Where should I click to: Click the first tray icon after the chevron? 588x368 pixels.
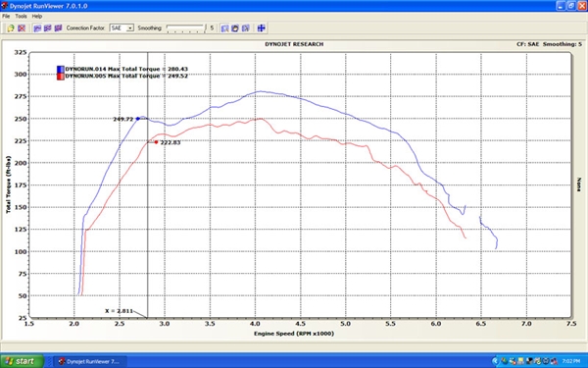504,361
